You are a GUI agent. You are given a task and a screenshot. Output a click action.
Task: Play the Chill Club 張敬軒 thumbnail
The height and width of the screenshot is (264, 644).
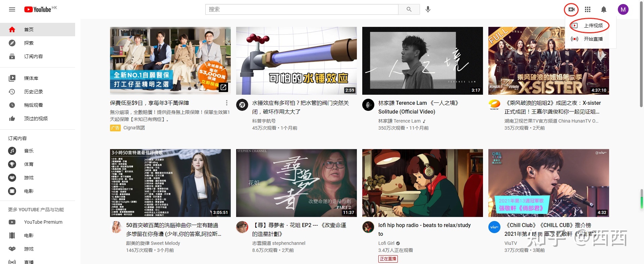point(549,183)
